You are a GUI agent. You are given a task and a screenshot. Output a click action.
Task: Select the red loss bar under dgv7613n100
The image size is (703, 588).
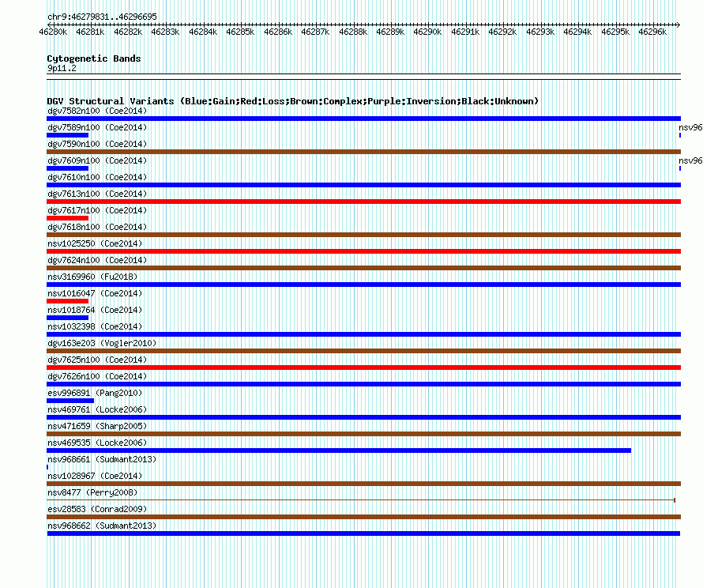pos(363,202)
